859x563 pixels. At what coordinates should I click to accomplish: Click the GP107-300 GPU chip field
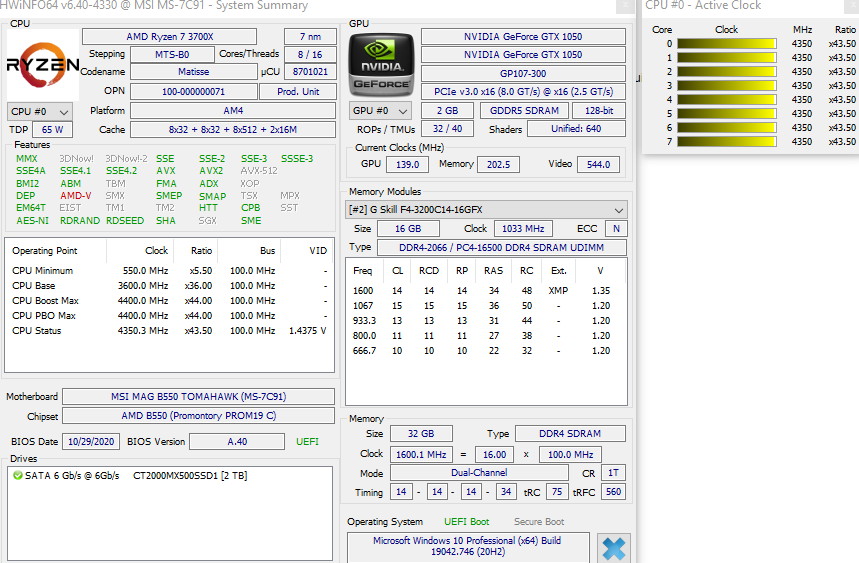(x=523, y=73)
